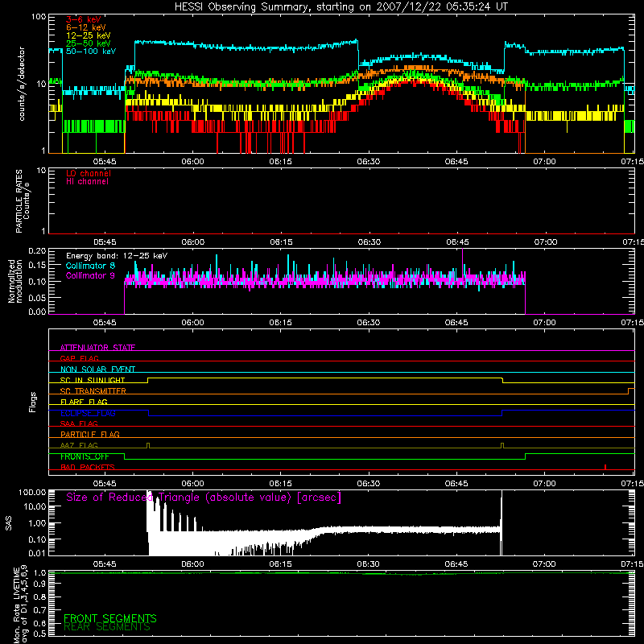Click the 0.05 tick on modulation axis
Screen dimensions: 644x644
click(37, 297)
